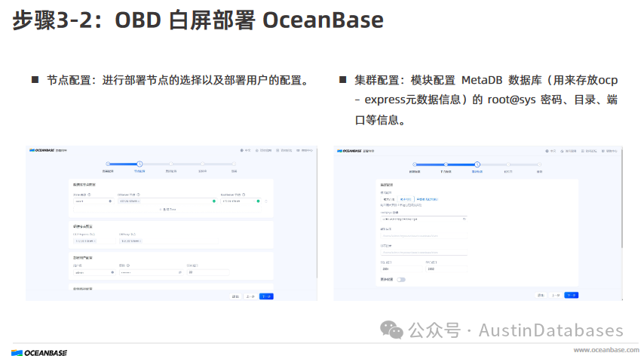Open the www.oceanbase.com footer link
The width and height of the screenshot is (644, 356).
606,350
